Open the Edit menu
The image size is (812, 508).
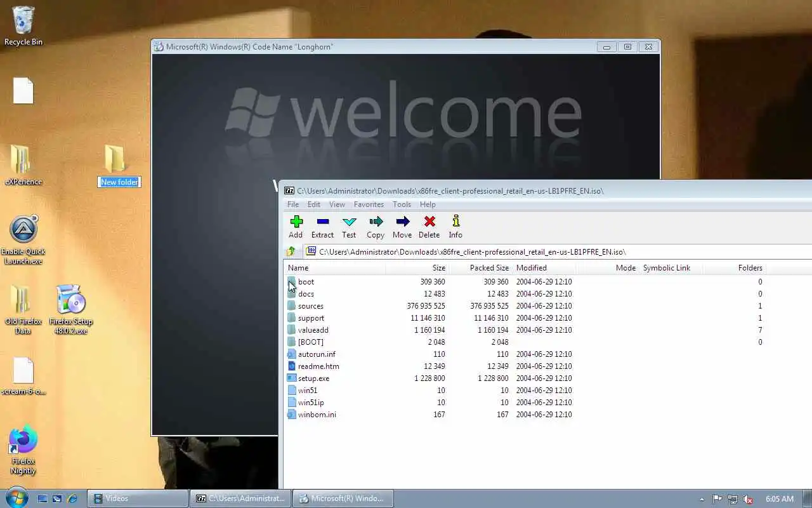tap(314, 204)
